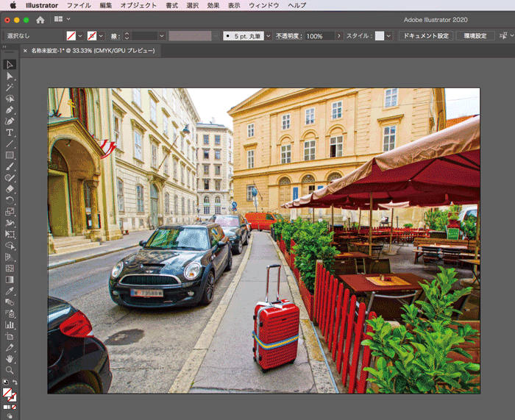Choose the Pen tool
515x420 pixels.
tap(10, 110)
